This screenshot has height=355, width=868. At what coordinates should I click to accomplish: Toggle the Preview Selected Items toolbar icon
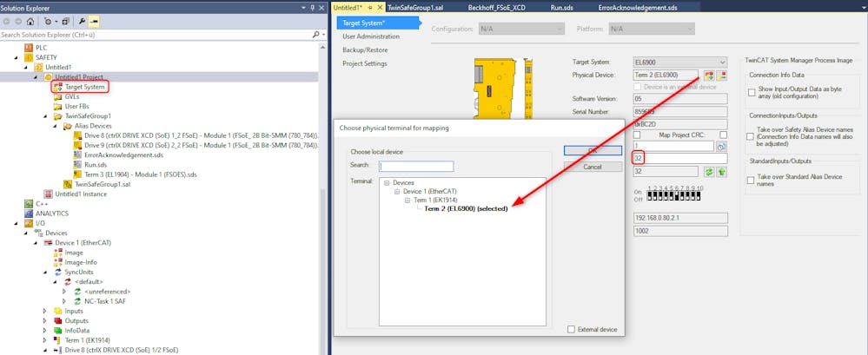click(94, 22)
